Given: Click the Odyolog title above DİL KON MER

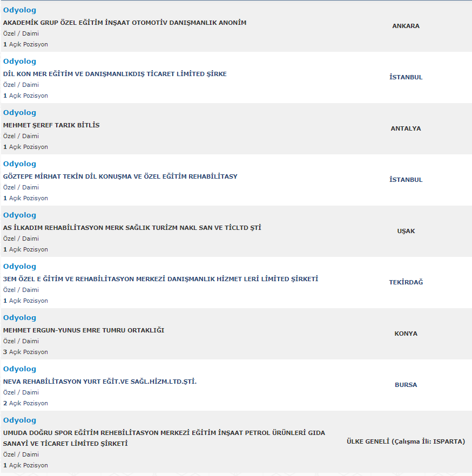Looking at the screenshot, I should click(19, 62).
